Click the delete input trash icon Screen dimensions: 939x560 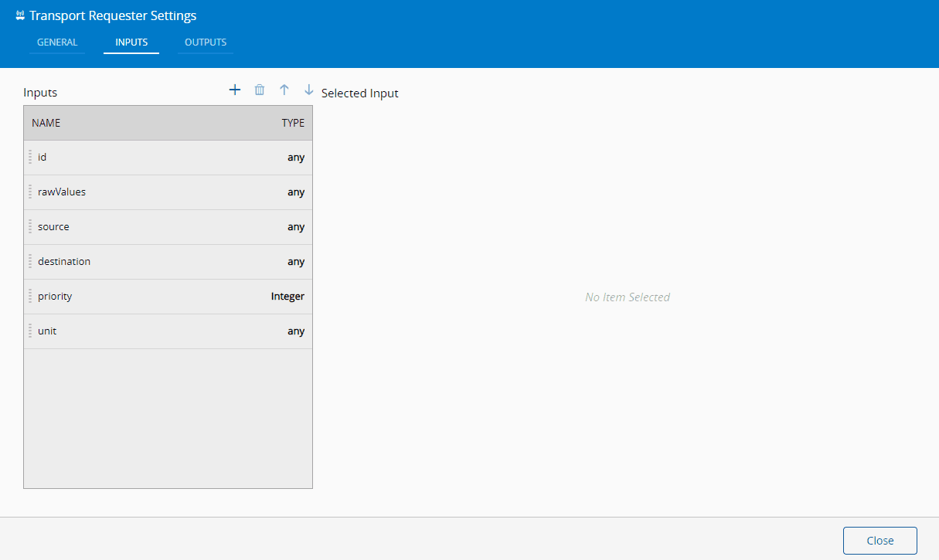click(x=260, y=90)
